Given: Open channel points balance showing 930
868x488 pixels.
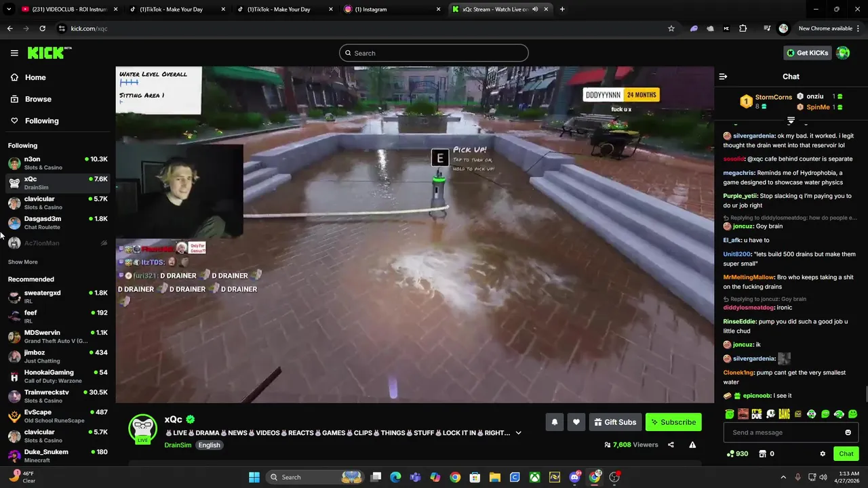Looking at the screenshot, I should pos(737,453).
